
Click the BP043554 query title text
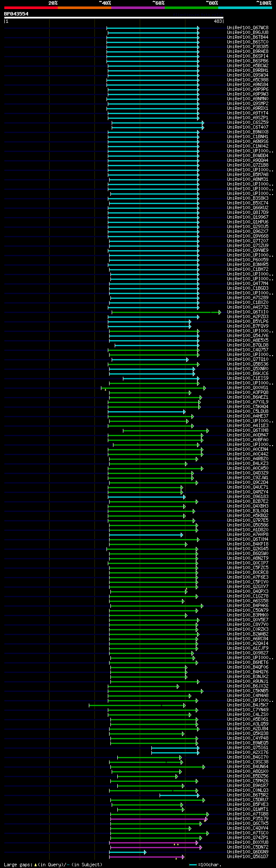point(16,14)
